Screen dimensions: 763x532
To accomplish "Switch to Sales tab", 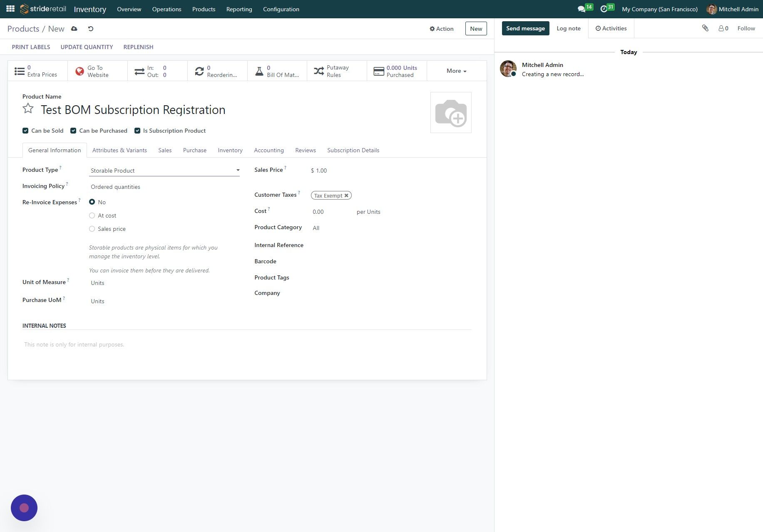I will [165, 150].
